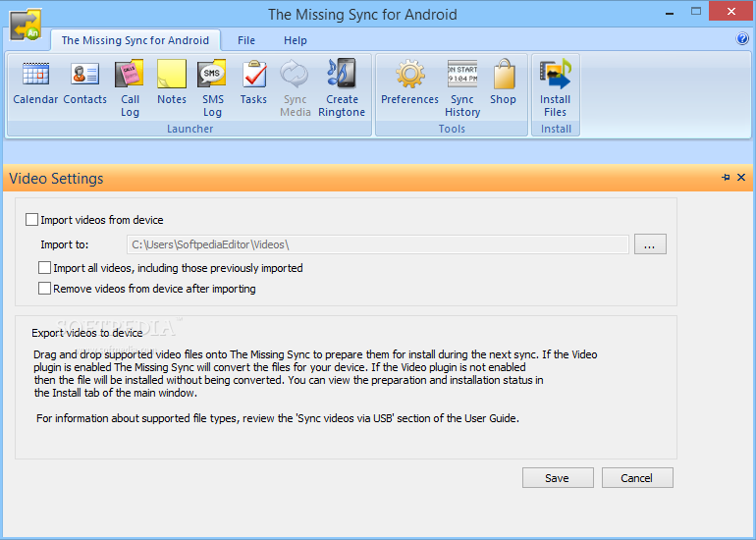Click the Launcher group label
Image resolution: width=756 pixels, height=540 pixels.
click(x=189, y=129)
